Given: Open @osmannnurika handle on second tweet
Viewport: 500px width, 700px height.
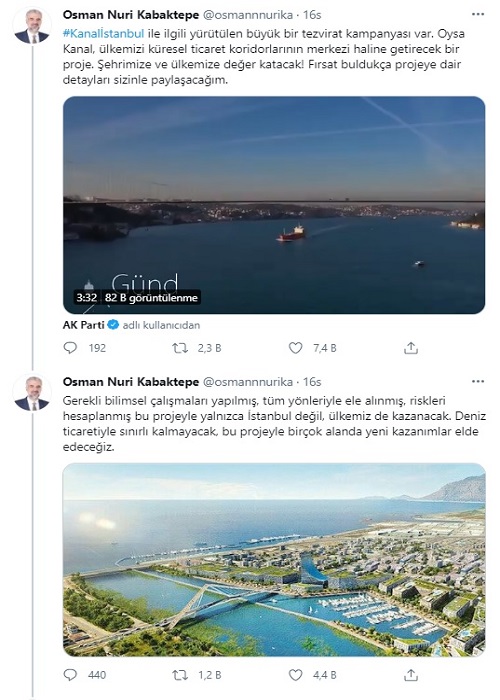Looking at the screenshot, I should (248, 382).
